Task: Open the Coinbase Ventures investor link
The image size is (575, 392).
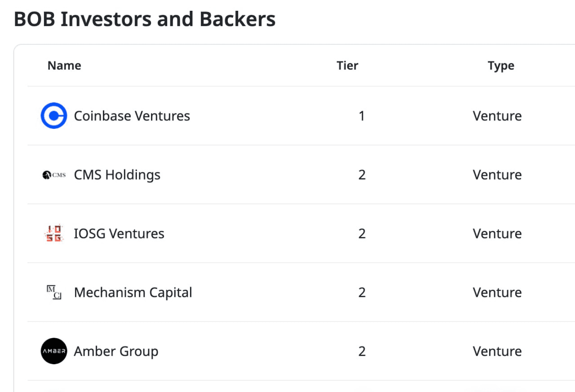Action: [x=132, y=116]
